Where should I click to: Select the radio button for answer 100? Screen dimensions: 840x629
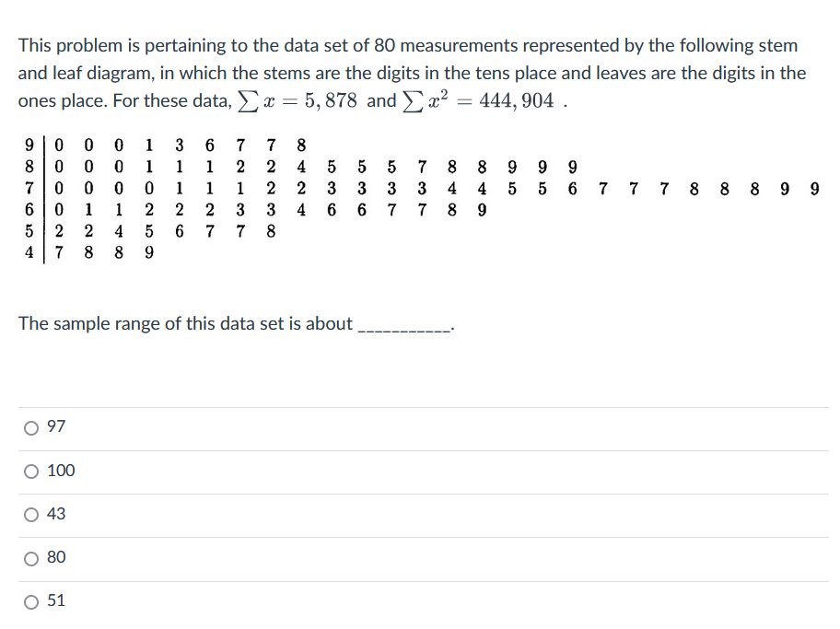click(x=29, y=471)
